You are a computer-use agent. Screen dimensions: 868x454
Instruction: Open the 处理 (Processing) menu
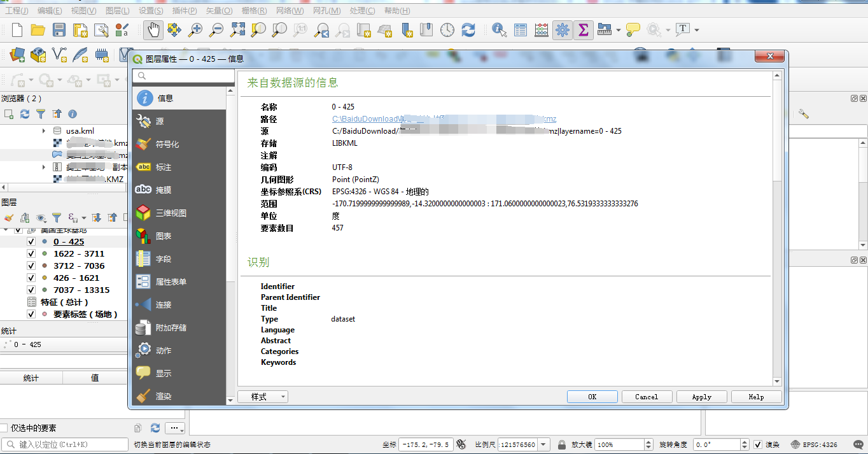tap(363, 11)
